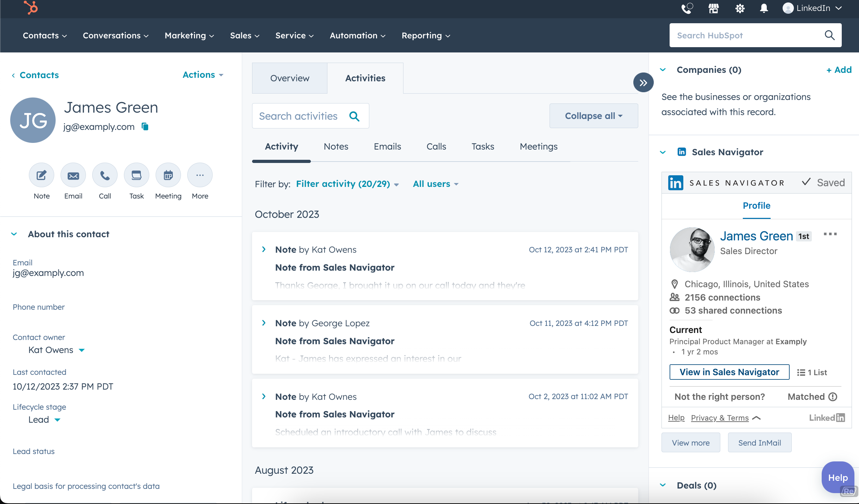Open the calling phone icon in top bar
This screenshot has height=504, width=859.
[x=687, y=8]
